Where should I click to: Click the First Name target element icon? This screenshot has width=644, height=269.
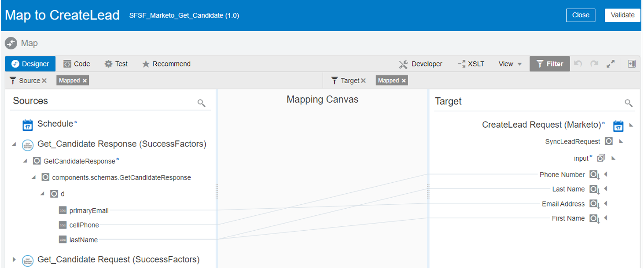tap(595, 219)
